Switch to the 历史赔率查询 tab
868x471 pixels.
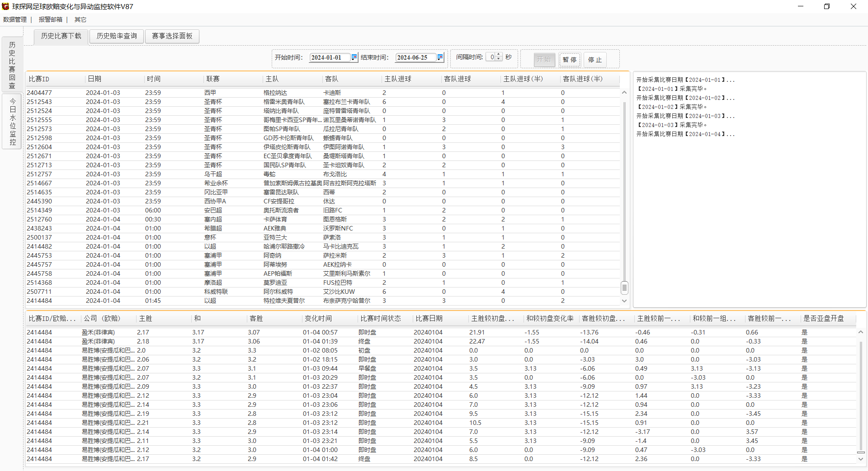117,36
